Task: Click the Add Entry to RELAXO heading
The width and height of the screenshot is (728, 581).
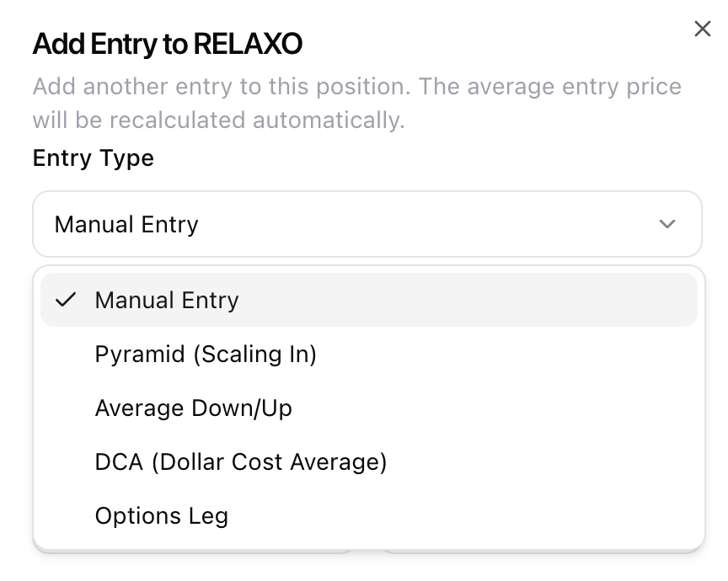Action: [167, 44]
